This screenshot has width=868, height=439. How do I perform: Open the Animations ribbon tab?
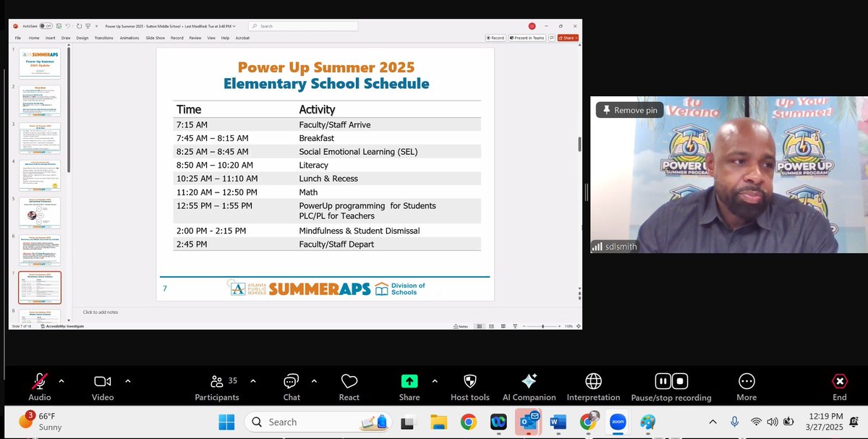[x=129, y=38]
